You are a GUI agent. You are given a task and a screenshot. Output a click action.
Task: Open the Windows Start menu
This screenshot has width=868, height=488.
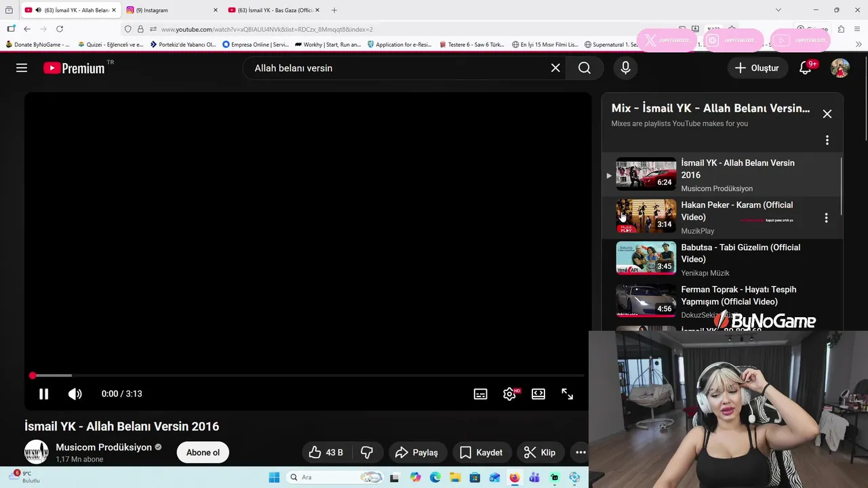coord(274,477)
